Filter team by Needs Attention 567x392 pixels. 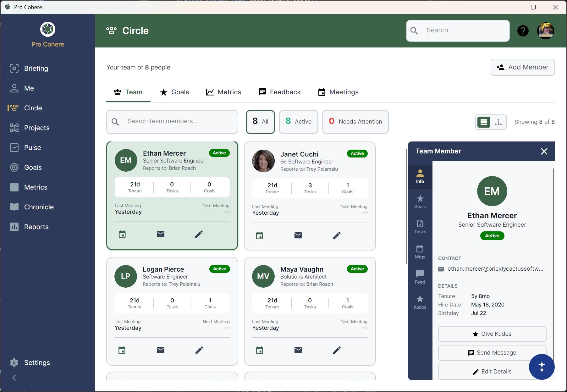pyautogui.click(x=355, y=122)
